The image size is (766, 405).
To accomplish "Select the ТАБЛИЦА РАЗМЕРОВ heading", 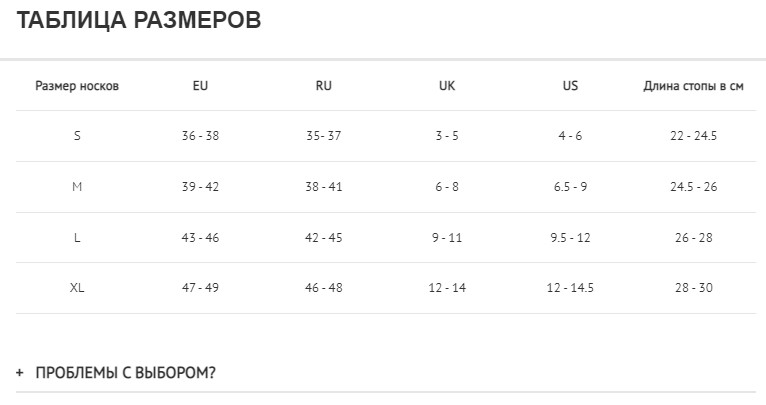I will 139,20.
